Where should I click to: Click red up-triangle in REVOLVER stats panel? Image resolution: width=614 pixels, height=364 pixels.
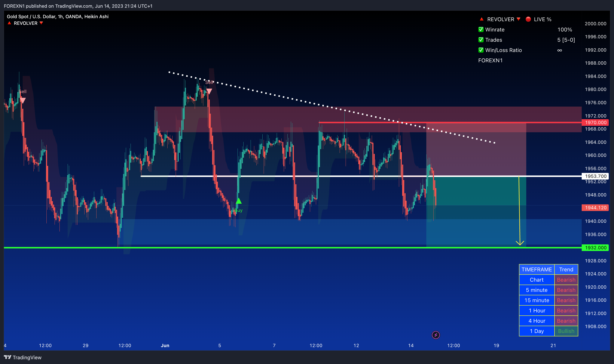pos(481,19)
